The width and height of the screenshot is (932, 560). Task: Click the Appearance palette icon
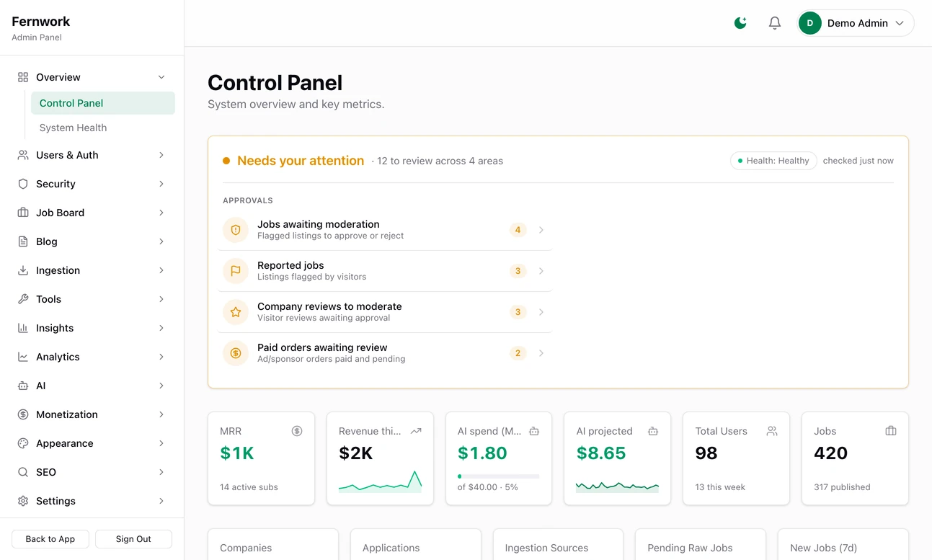[x=23, y=443]
